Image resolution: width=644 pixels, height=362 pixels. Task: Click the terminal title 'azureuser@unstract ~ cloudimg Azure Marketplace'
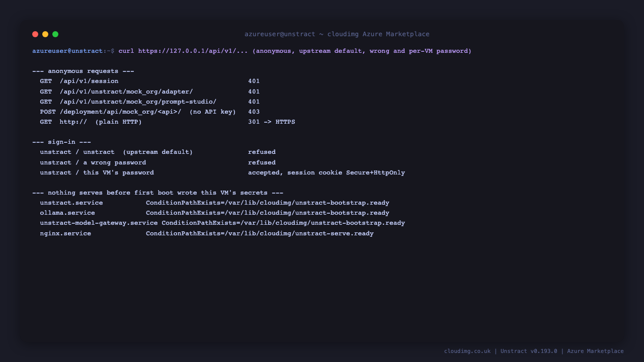pyautogui.click(x=337, y=34)
